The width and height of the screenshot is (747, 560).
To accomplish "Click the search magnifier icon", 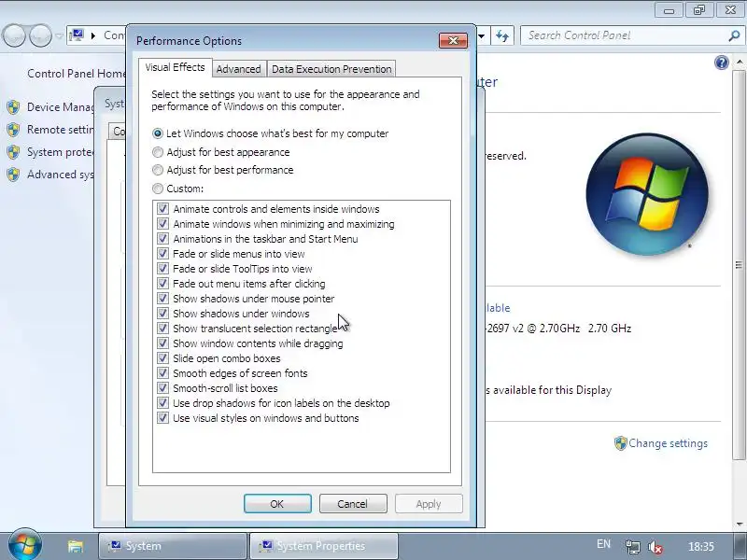I will [x=734, y=35].
